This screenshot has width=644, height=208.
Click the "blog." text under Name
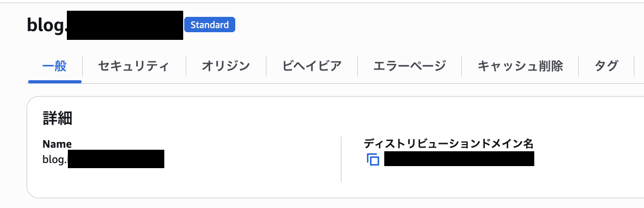pyautogui.click(x=55, y=159)
